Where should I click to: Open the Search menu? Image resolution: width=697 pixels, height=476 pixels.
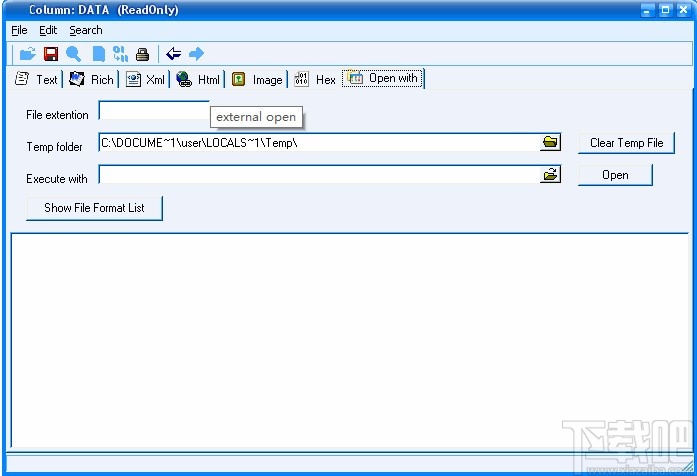pos(86,30)
